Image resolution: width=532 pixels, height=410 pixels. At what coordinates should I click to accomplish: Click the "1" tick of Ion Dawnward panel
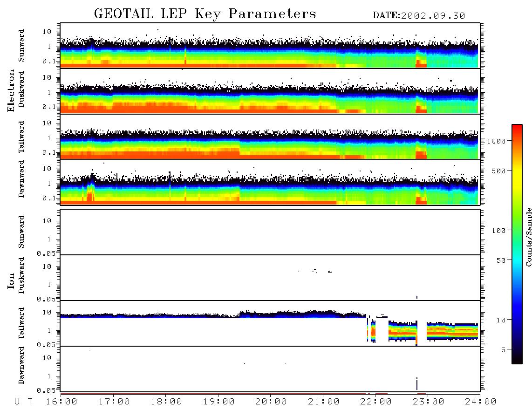point(49,376)
